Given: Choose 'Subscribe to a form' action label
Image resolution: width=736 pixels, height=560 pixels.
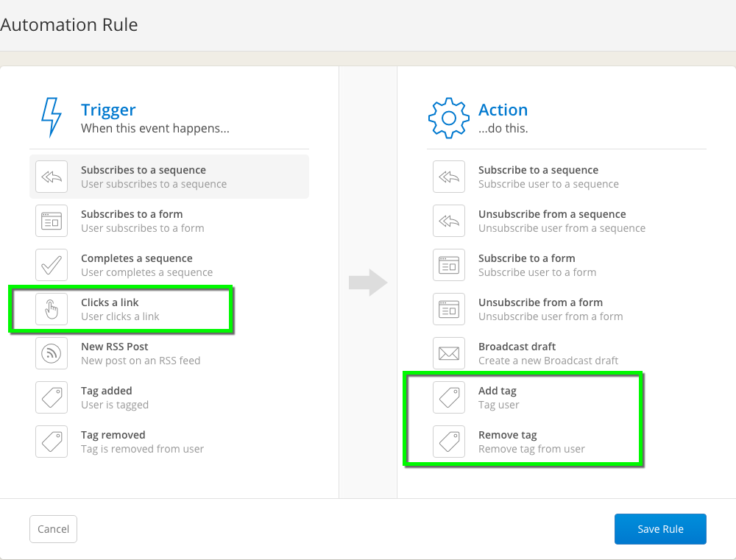Looking at the screenshot, I should tap(527, 258).
